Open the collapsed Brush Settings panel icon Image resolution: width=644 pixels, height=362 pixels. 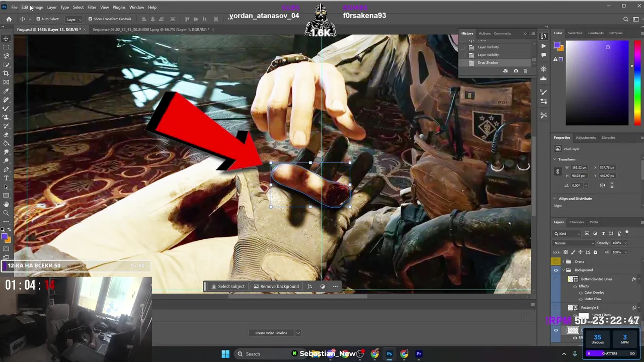[543, 92]
